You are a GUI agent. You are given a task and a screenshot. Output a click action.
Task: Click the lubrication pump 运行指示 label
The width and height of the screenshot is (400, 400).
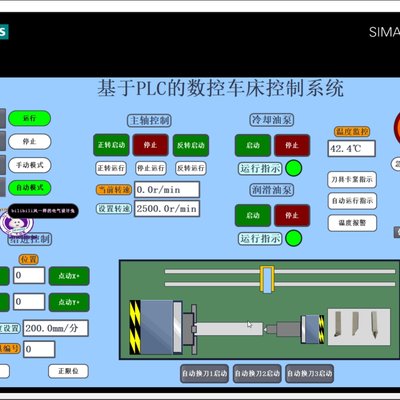click(260, 238)
